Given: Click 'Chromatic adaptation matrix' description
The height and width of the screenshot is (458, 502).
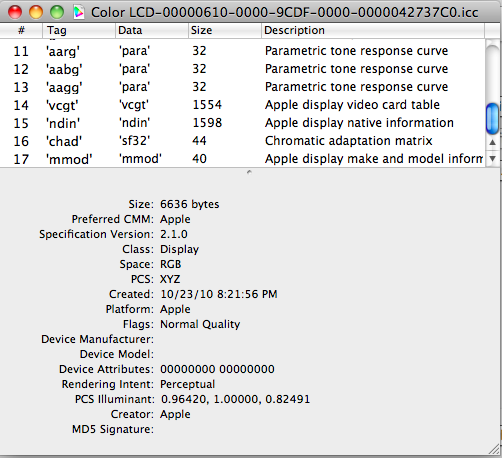Looking at the screenshot, I should point(349,141).
